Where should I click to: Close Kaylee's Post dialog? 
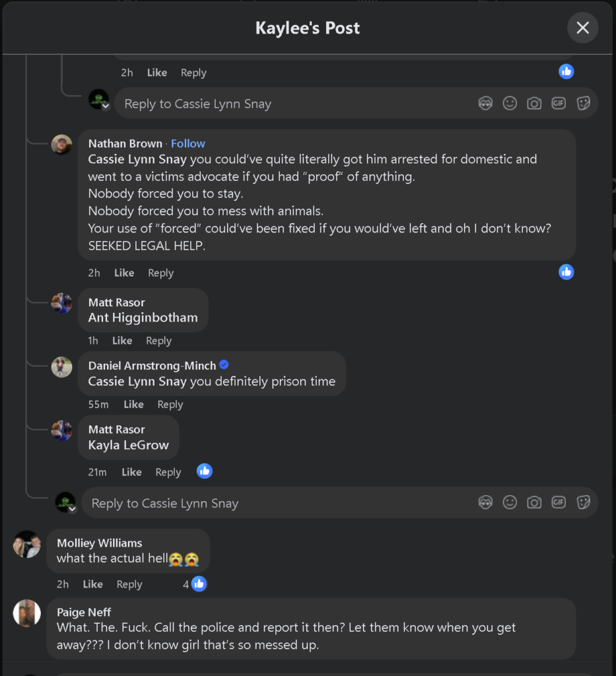click(x=582, y=28)
